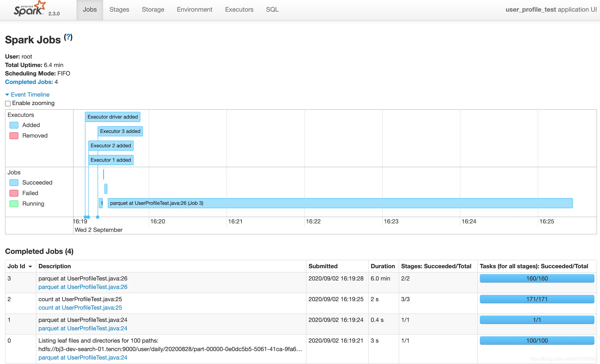
Task: Click the Total Uptime 6.4 min text
Action: [x=34, y=65]
